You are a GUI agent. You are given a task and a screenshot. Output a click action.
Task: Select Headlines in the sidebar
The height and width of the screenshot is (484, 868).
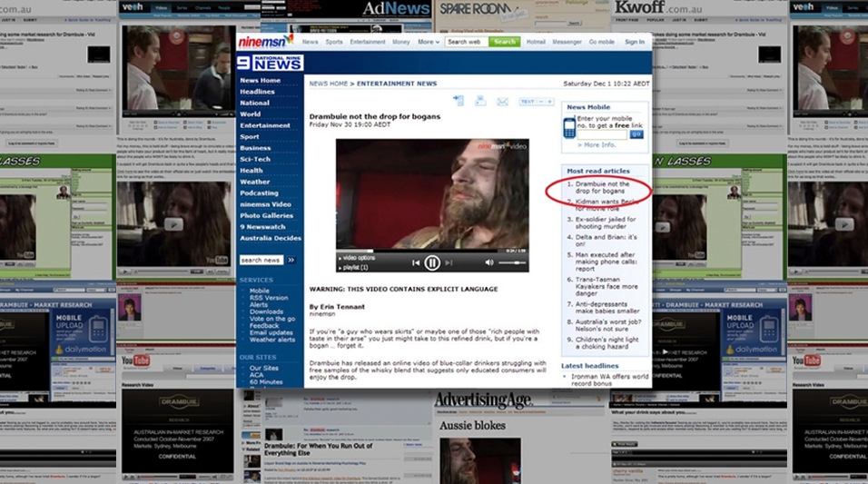(257, 92)
